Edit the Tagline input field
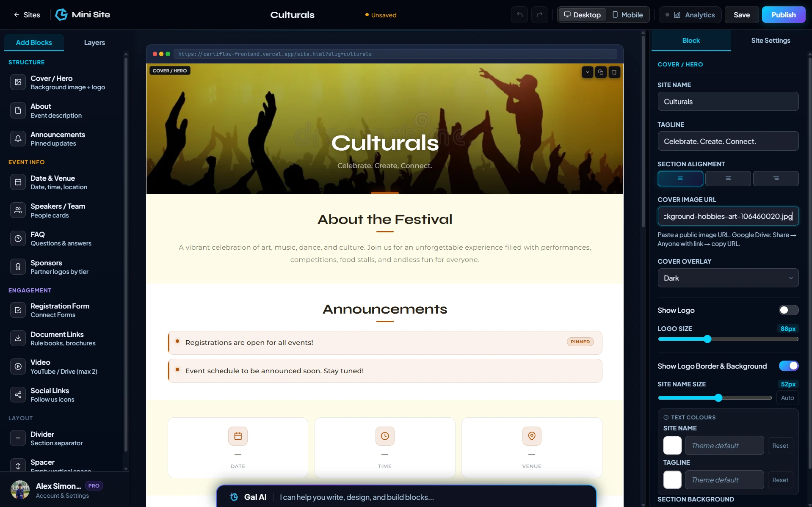The height and width of the screenshot is (507, 812). [728, 141]
